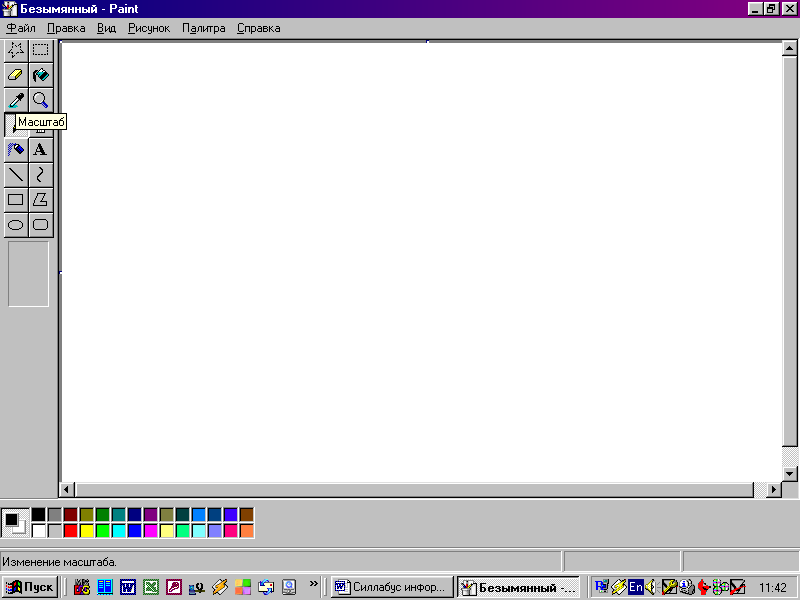Pick the white color swatch
Image resolution: width=800 pixels, height=600 pixels.
coord(39,531)
